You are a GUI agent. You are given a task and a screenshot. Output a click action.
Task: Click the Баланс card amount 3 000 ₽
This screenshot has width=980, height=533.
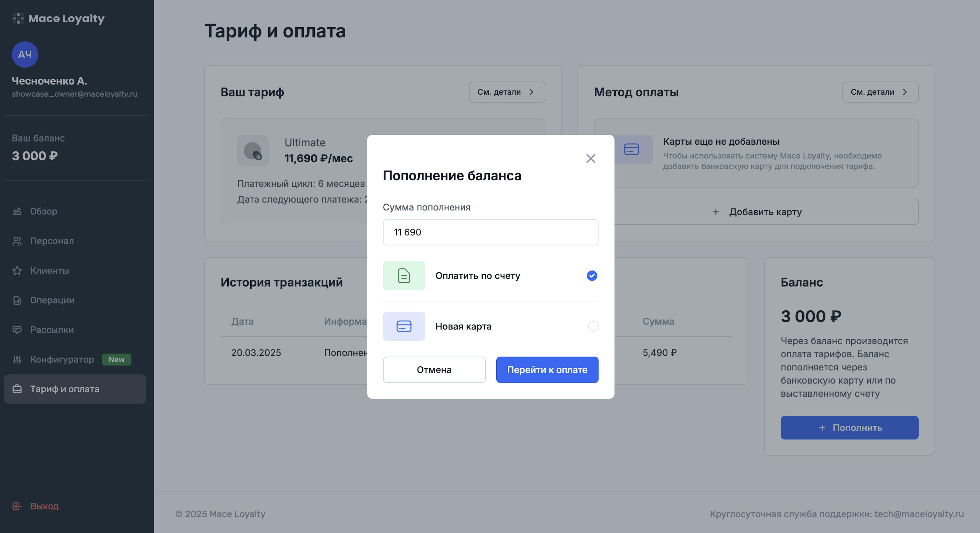click(811, 316)
